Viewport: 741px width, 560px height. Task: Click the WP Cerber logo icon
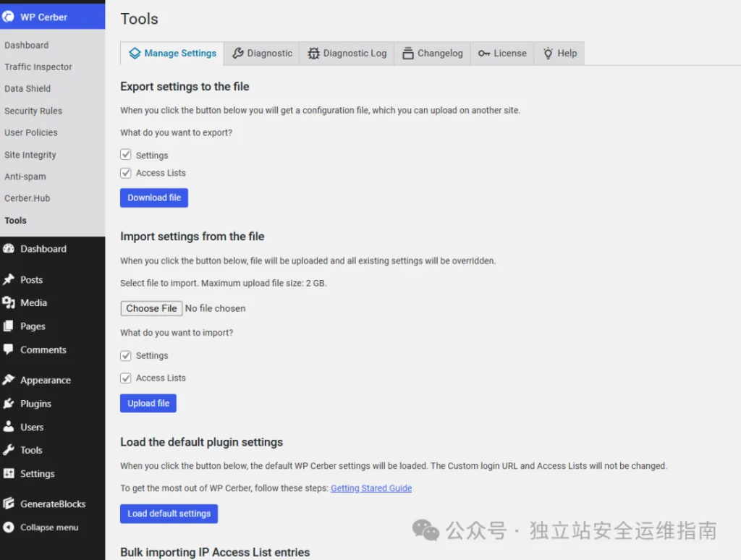click(8, 17)
